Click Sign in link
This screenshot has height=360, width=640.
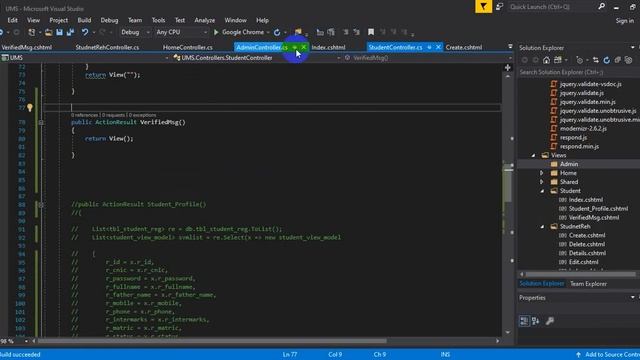tap(625, 20)
